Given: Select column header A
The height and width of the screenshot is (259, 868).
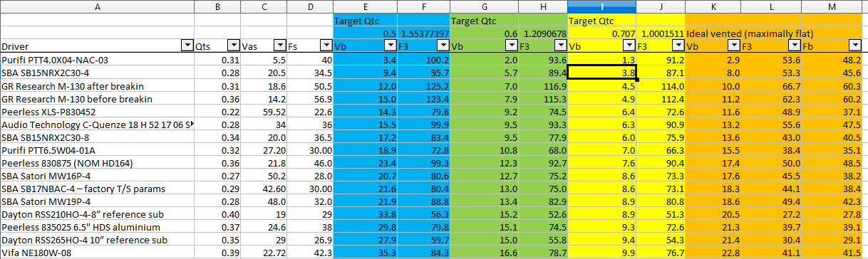Looking at the screenshot, I should click(x=98, y=6).
